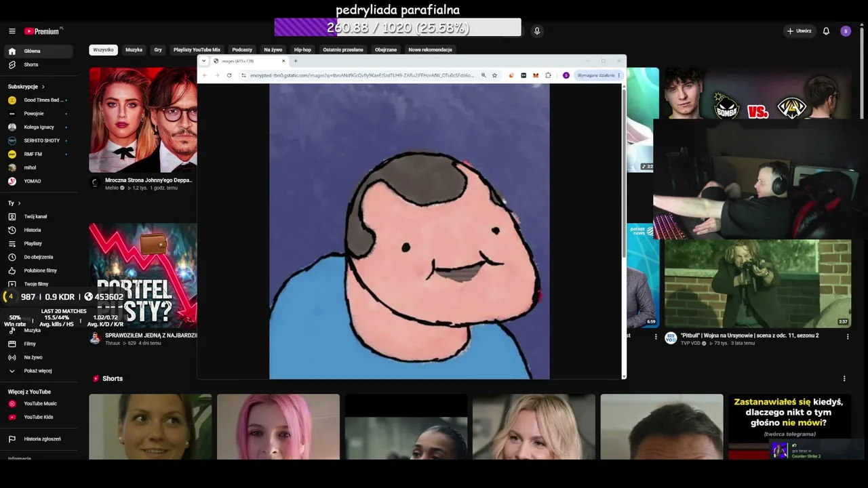The height and width of the screenshot is (488, 868).
Task: Click the MetaMask fox extension icon
Action: pyautogui.click(x=536, y=75)
